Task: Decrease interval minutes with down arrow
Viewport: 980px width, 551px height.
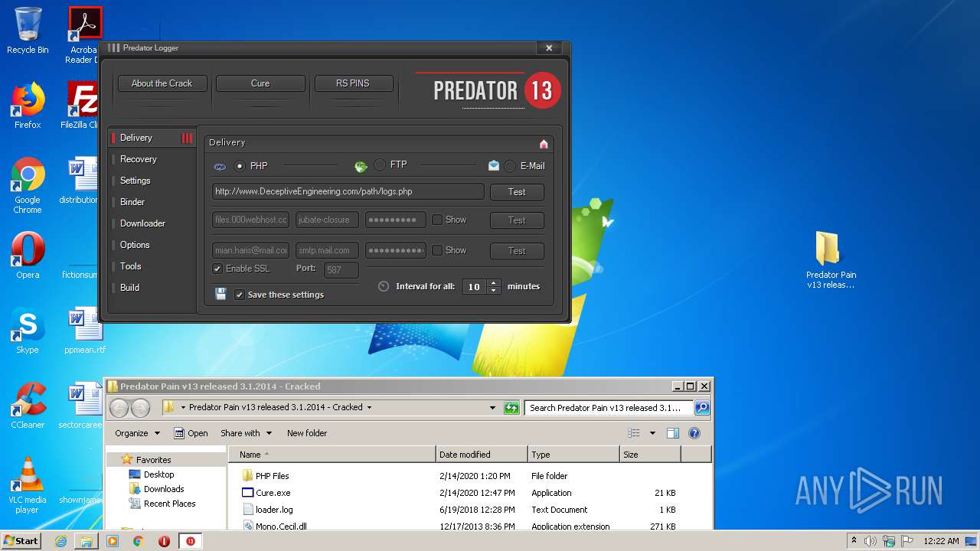Action: click(x=494, y=290)
